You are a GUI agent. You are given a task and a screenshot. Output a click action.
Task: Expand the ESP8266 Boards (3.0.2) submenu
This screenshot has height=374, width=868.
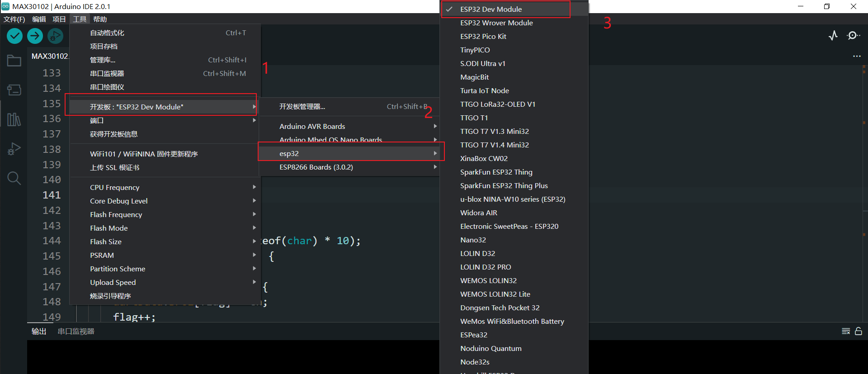[x=349, y=167]
